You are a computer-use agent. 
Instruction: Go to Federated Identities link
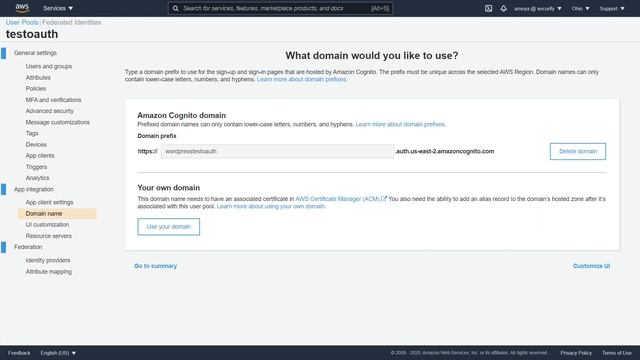(71, 22)
